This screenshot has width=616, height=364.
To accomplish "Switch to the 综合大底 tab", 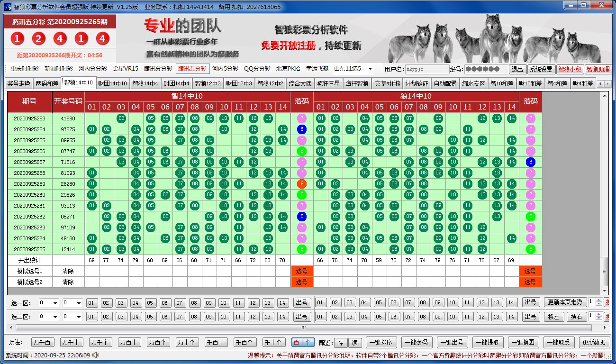I will click(x=300, y=83).
